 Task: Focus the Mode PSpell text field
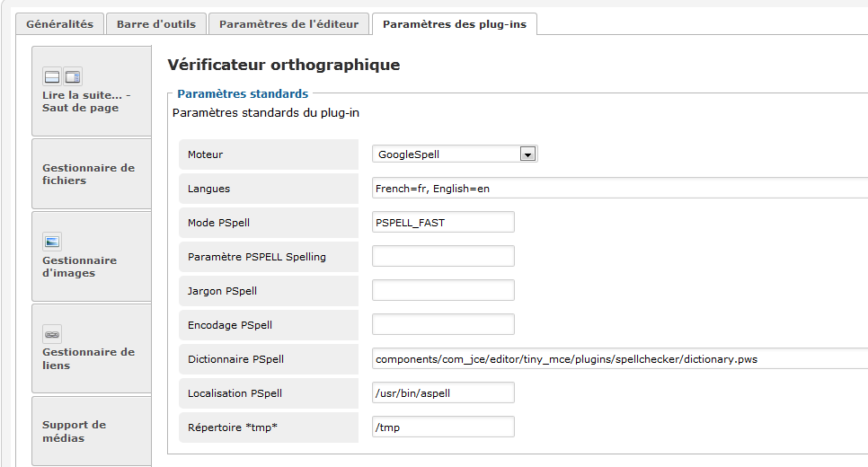pos(443,223)
